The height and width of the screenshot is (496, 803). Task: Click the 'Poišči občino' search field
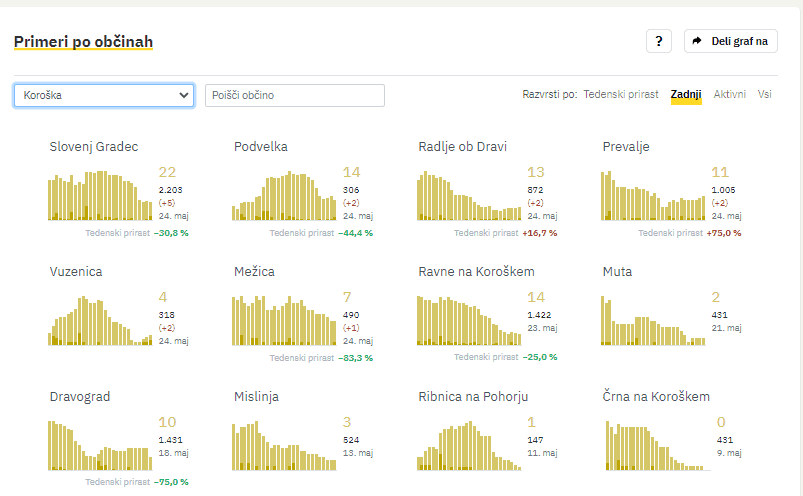pyautogui.click(x=294, y=95)
